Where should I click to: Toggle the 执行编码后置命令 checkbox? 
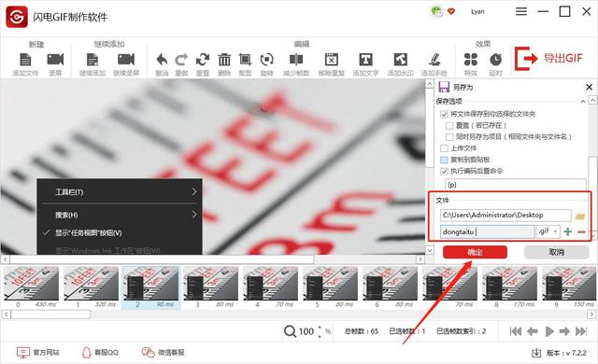[x=444, y=172]
